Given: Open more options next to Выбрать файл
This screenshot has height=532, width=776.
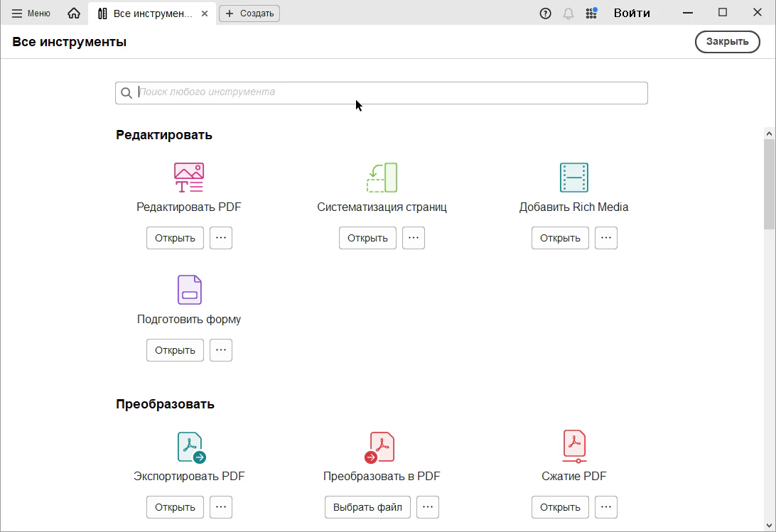Looking at the screenshot, I should [427, 507].
